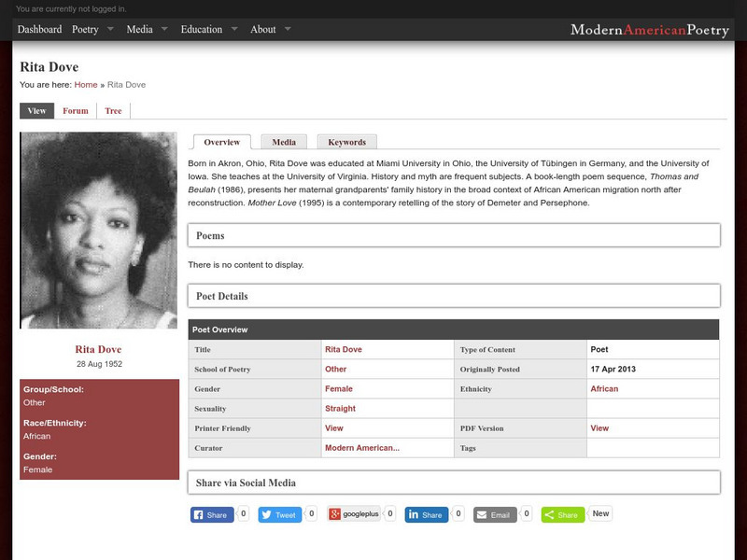Screen dimensions: 747x560
Task: Go to Dashboard in the top menu
Action: (x=39, y=29)
